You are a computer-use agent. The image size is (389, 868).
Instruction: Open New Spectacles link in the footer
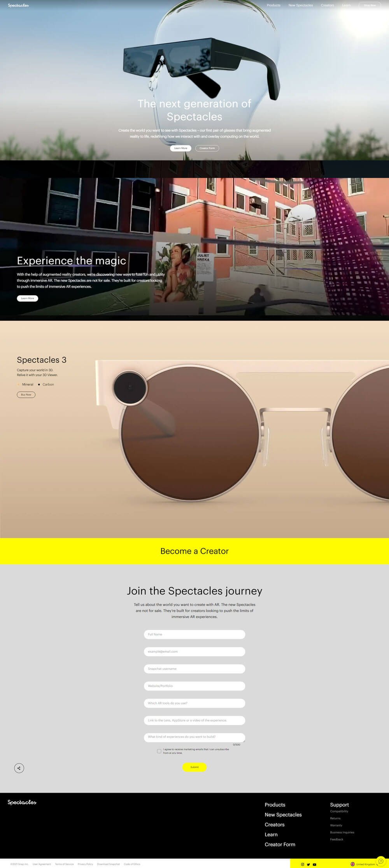[x=283, y=815]
